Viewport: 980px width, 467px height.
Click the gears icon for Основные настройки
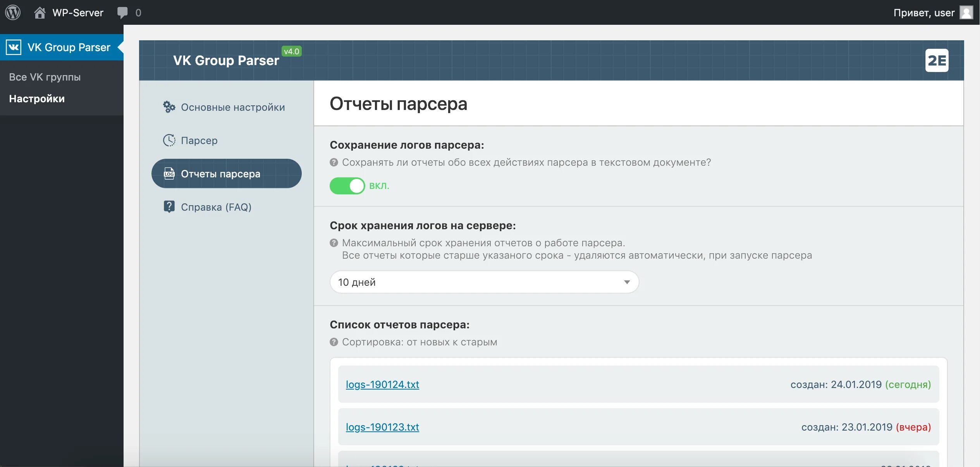point(169,107)
